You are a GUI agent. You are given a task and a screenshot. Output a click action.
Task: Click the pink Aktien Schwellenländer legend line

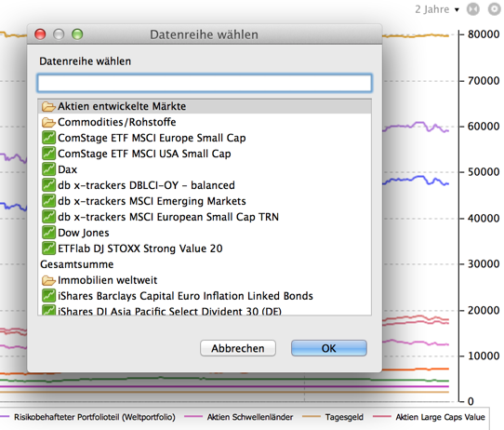193,417
